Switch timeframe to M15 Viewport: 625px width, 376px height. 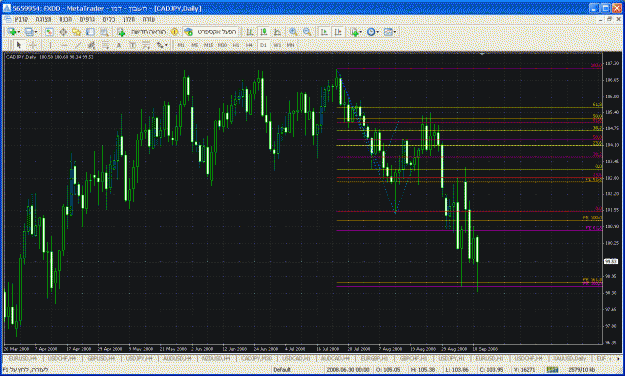point(208,45)
